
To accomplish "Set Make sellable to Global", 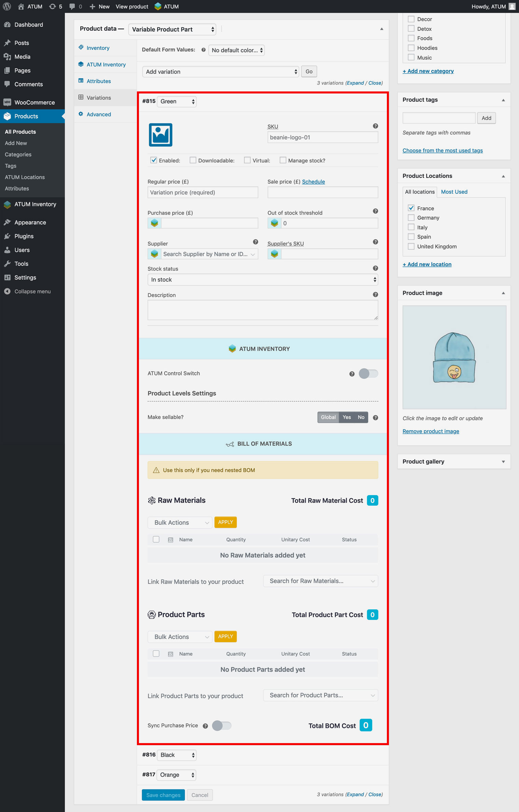I will [328, 417].
